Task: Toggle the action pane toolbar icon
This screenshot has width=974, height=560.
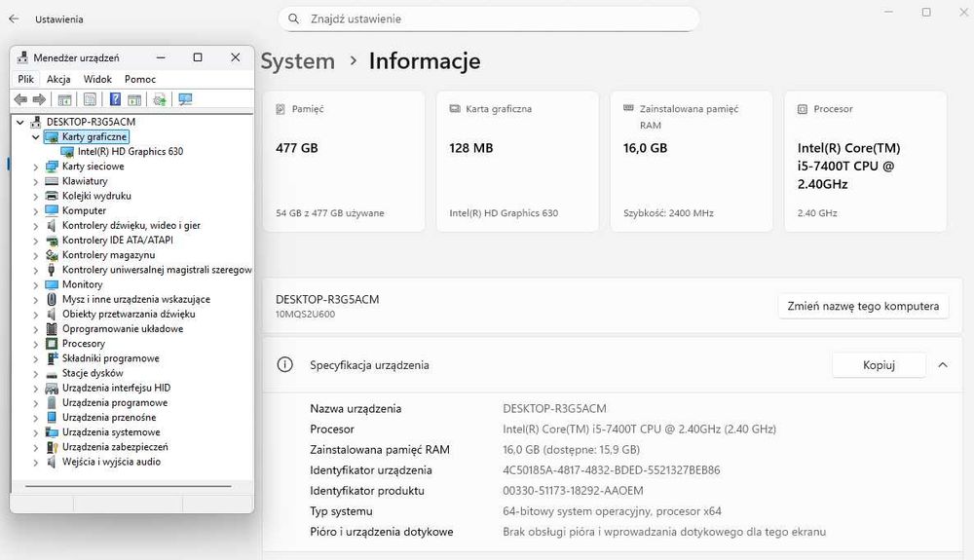Action: (x=134, y=99)
